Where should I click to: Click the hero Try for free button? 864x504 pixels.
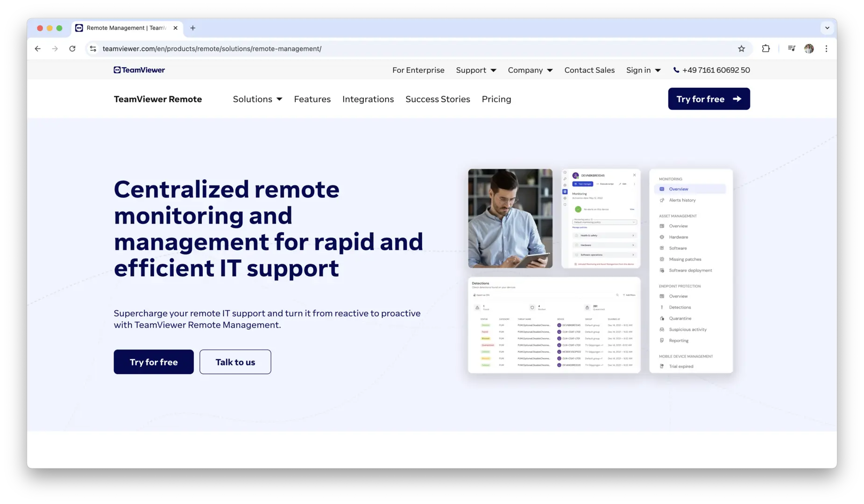tap(154, 362)
